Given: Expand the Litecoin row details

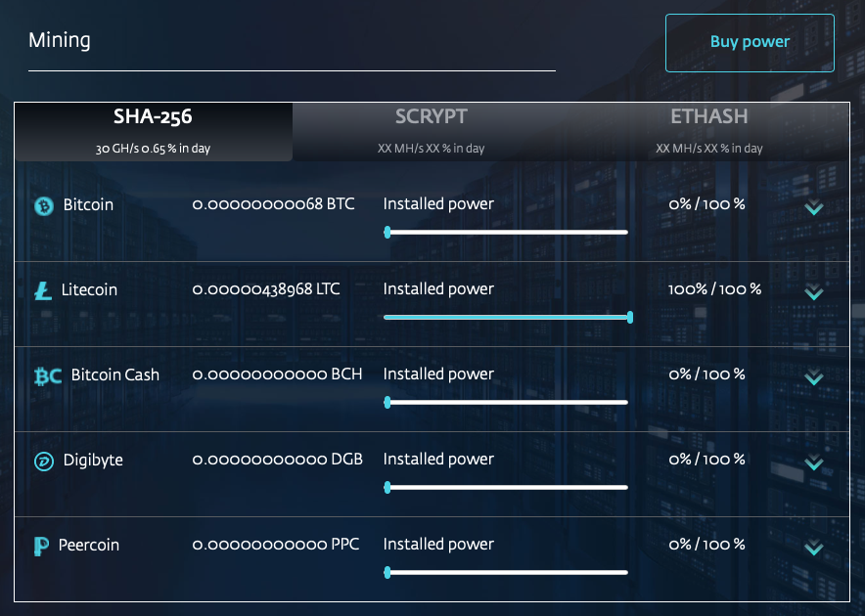Looking at the screenshot, I should (813, 293).
